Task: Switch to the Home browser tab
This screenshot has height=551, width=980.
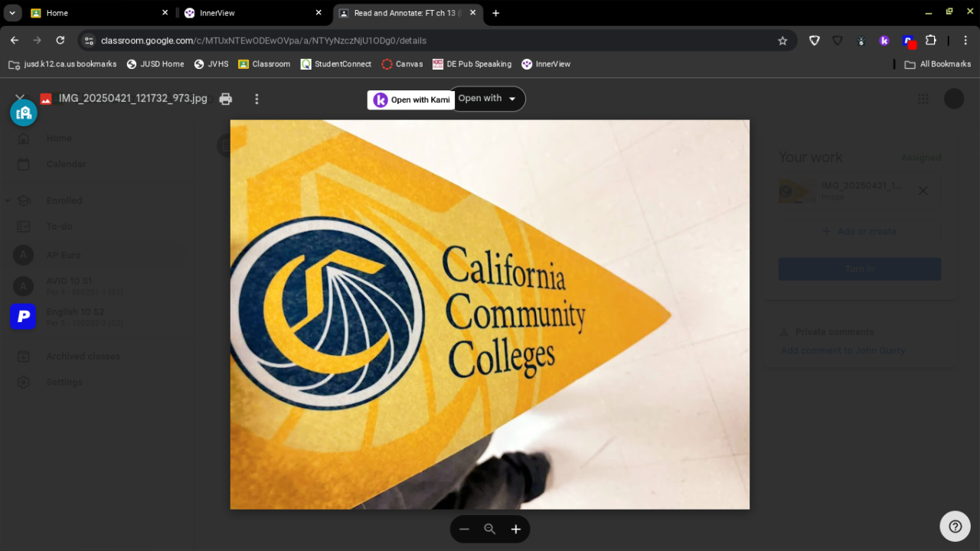Action: click(x=101, y=13)
